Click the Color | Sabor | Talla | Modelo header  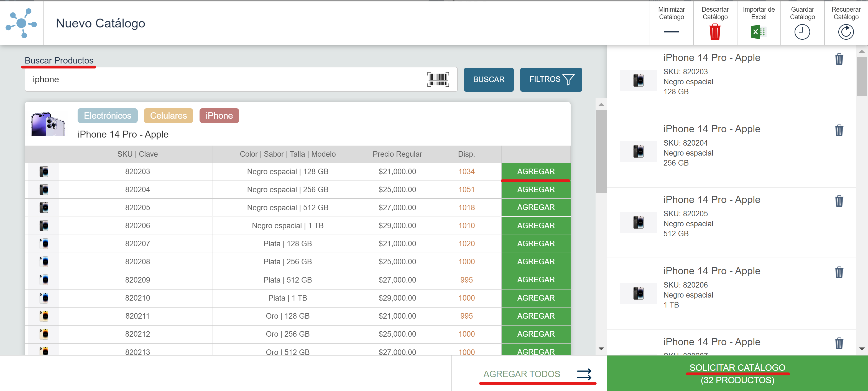[x=287, y=154]
